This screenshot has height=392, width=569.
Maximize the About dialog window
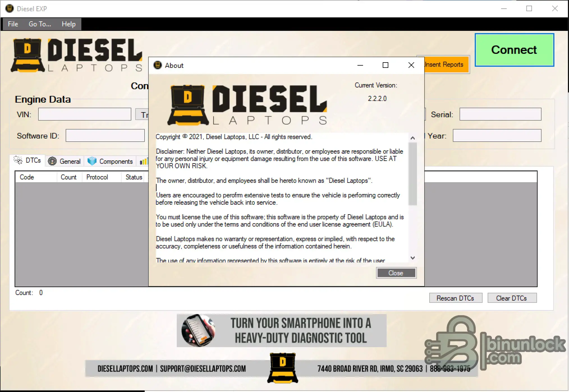click(386, 65)
